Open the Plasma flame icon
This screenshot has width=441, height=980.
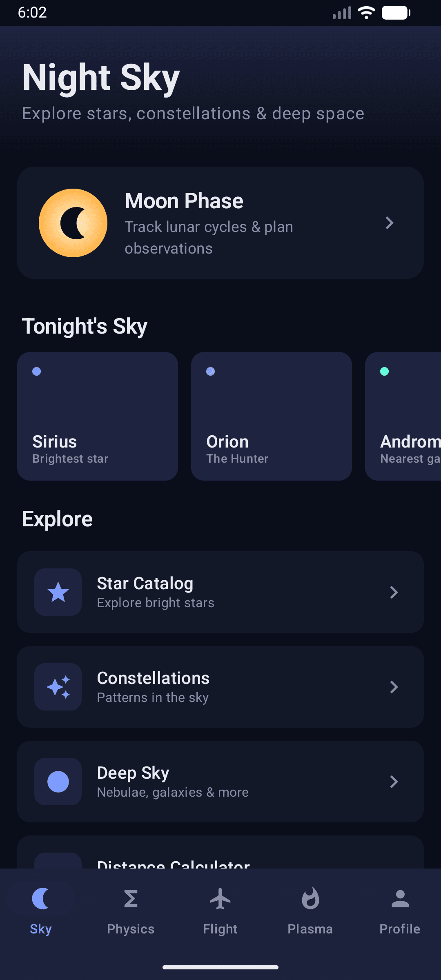[x=310, y=898]
